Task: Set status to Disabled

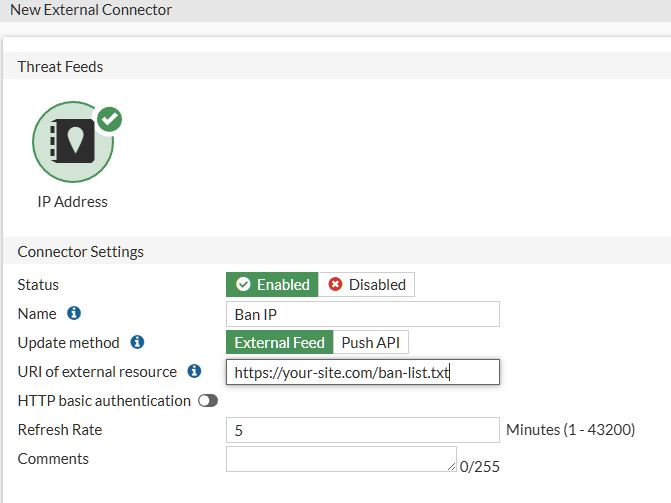Action: coord(366,284)
